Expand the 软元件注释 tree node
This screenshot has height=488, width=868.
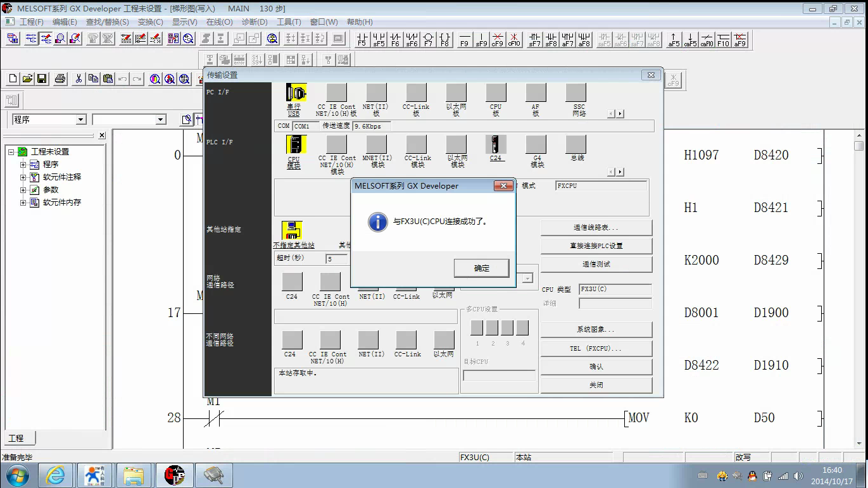click(23, 177)
